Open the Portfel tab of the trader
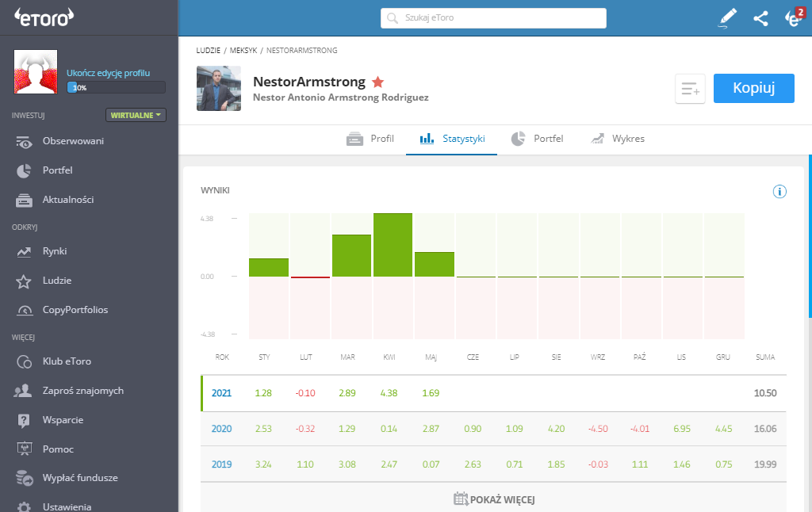Viewport: 812px width, 512px height. tap(537, 139)
